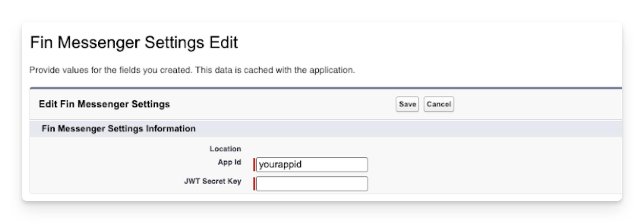Click the red required marker beside JWT Secret Key
The image size is (644, 223).
point(254,184)
